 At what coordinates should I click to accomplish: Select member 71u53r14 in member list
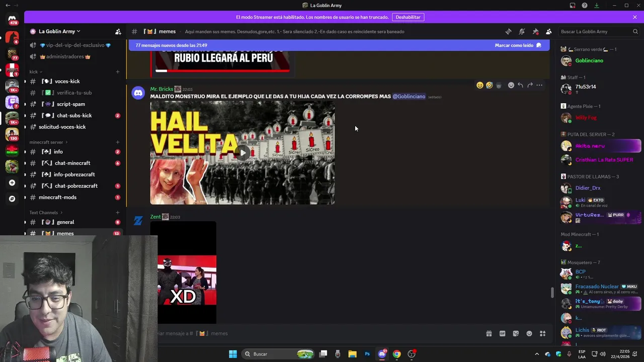tap(600, 88)
